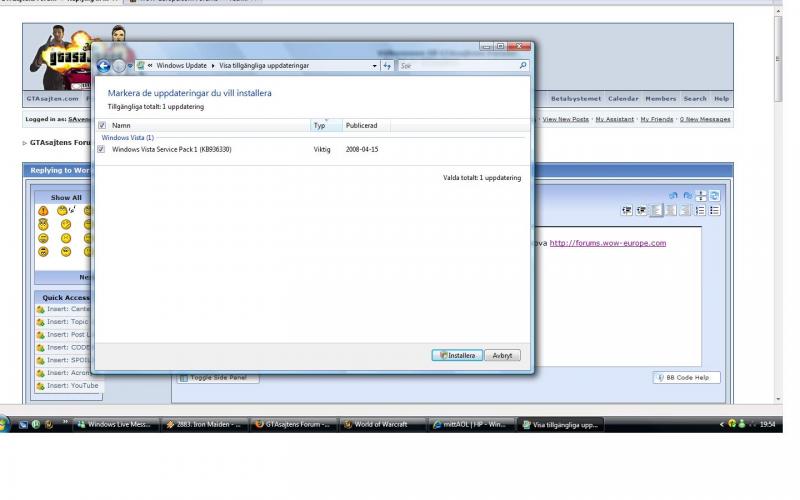Click the Viktig type cell
This screenshot has width=800, height=500.
tap(322, 149)
